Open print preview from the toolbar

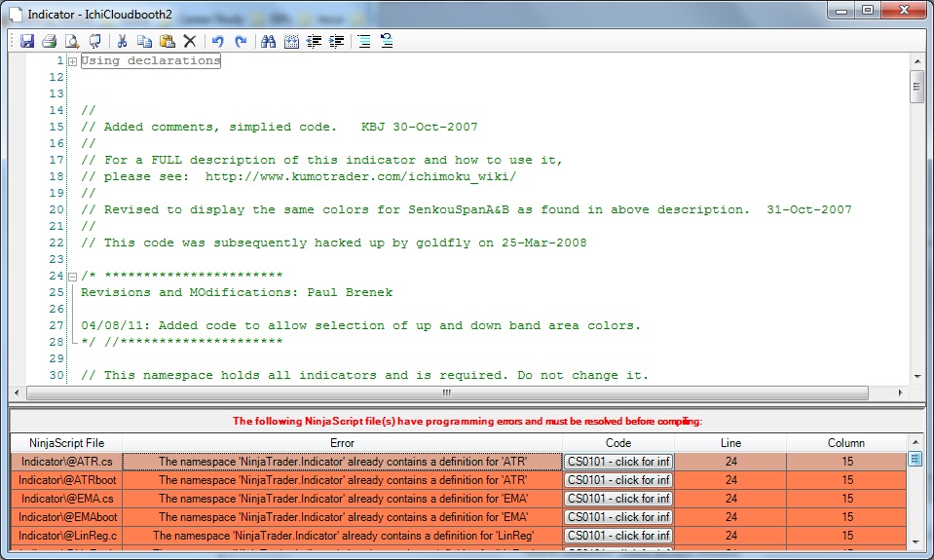coord(72,41)
